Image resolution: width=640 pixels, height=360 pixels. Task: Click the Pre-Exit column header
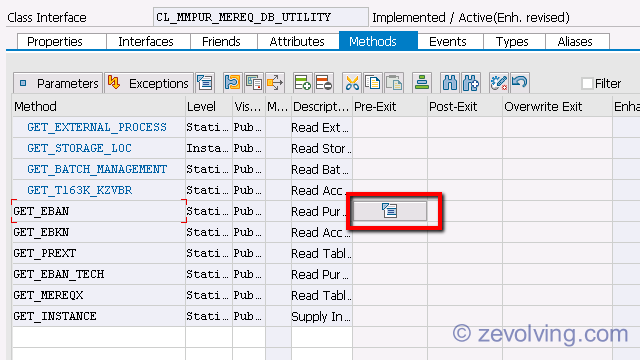pyautogui.click(x=390, y=107)
